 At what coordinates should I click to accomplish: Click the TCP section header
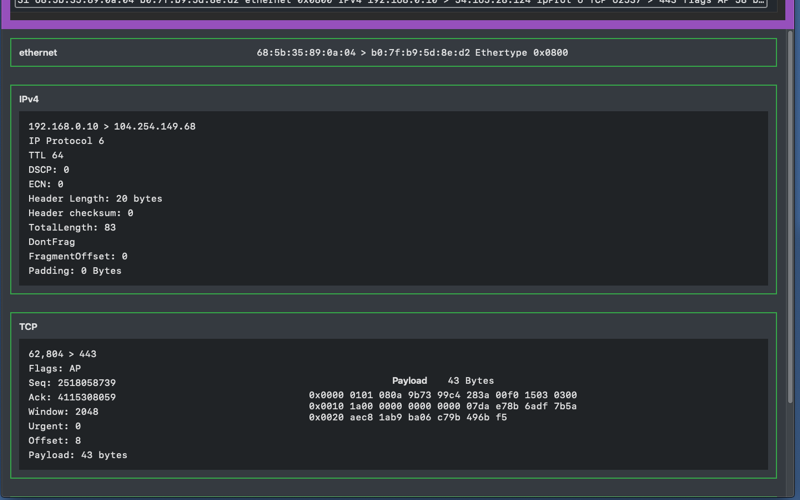click(x=28, y=327)
